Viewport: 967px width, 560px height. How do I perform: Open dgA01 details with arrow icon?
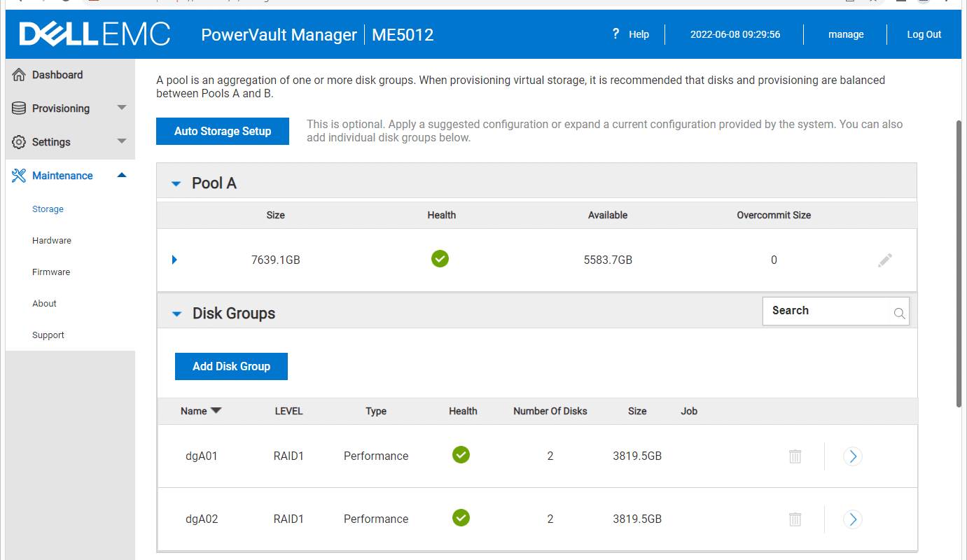852,456
